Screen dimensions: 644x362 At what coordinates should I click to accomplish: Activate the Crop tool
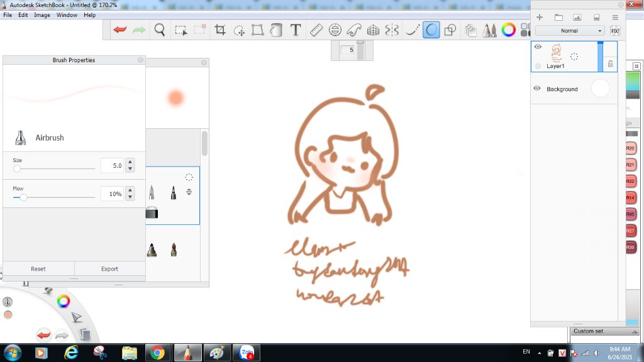tap(220, 30)
